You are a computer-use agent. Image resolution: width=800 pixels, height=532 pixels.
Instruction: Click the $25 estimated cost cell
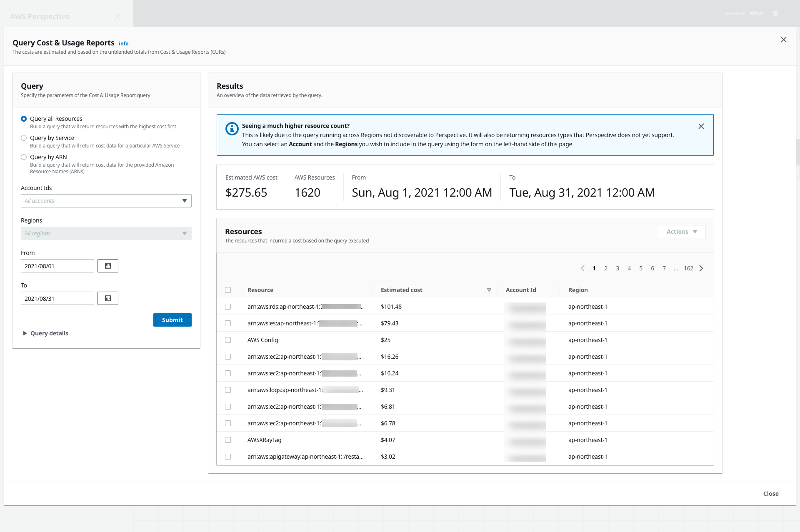[x=385, y=340]
